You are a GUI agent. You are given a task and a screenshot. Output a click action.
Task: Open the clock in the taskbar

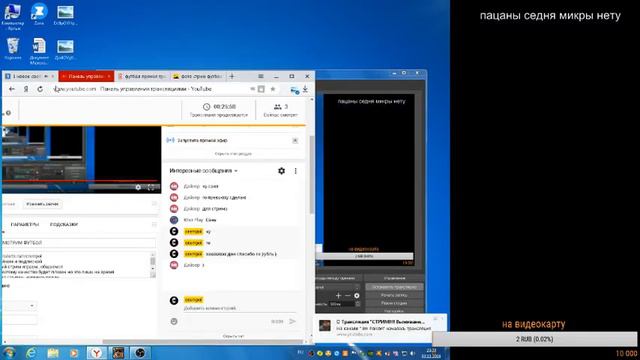click(431, 353)
